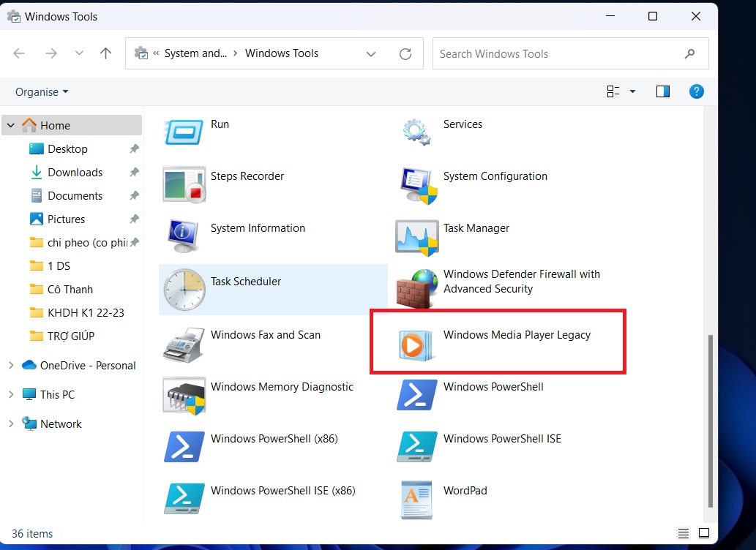The image size is (756, 550).
Task: Click 'Windows Tools' breadcrumb segment
Action: pos(282,53)
